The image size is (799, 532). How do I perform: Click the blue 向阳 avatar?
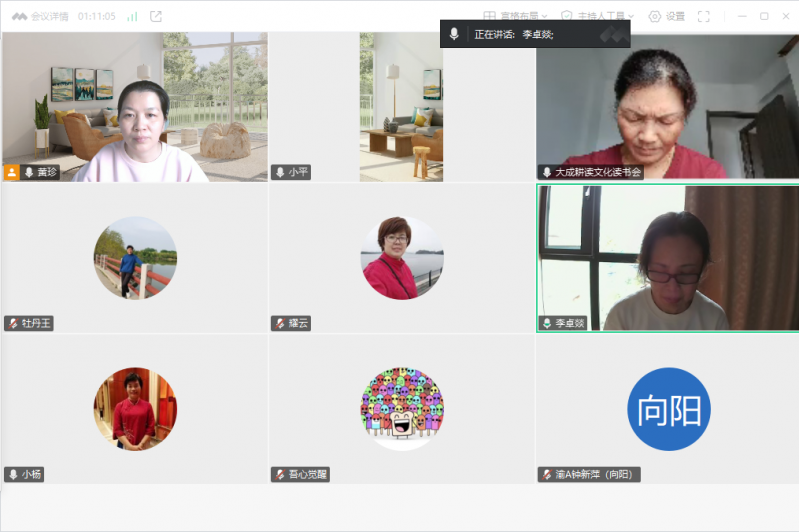coord(668,409)
